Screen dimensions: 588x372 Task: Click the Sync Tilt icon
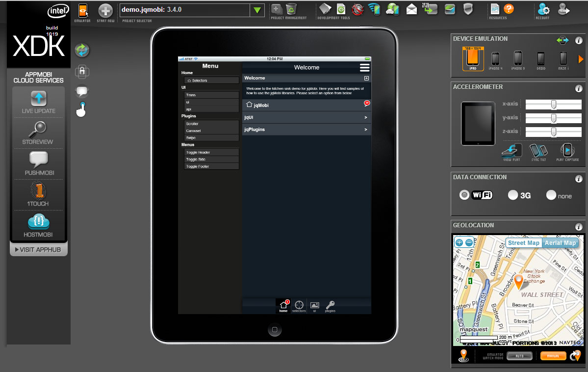(538, 153)
